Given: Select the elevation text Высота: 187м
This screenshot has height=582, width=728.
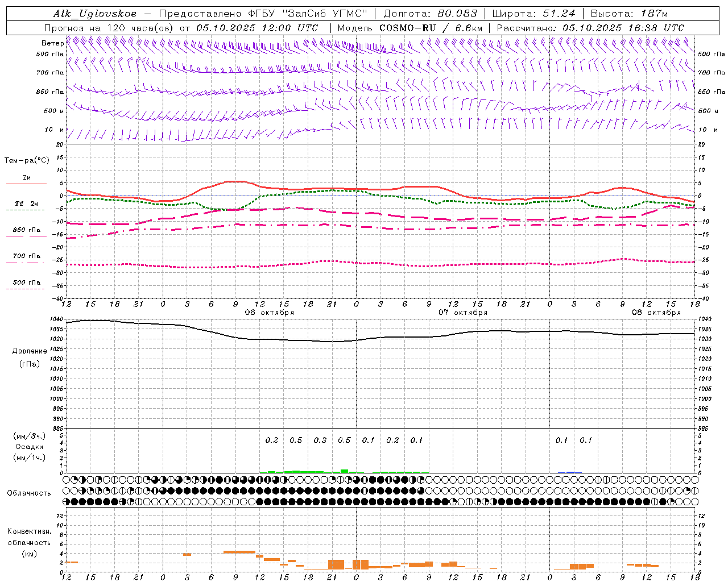Looking at the screenshot, I should click(x=629, y=14).
